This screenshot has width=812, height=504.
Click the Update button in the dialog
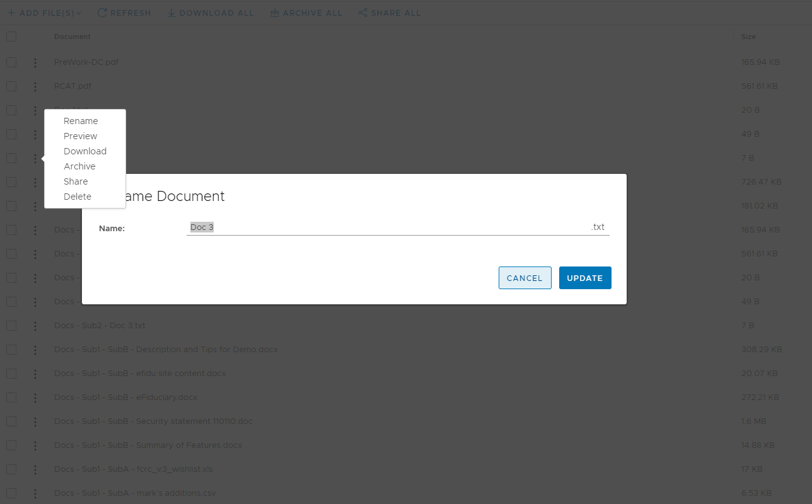tap(584, 278)
